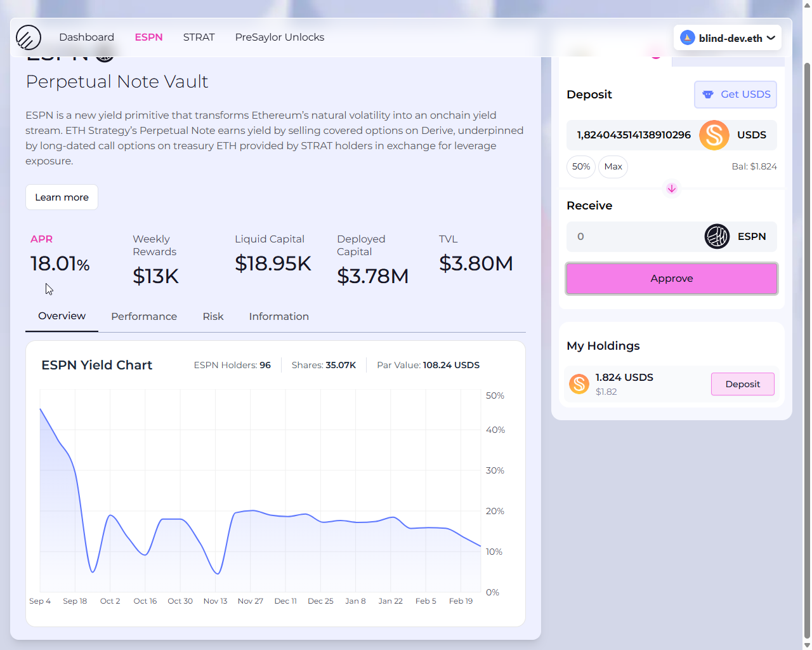The image size is (812, 650).
Task: Click the pink down-arrow between Deposit and Receive
Action: tap(672, 189)
